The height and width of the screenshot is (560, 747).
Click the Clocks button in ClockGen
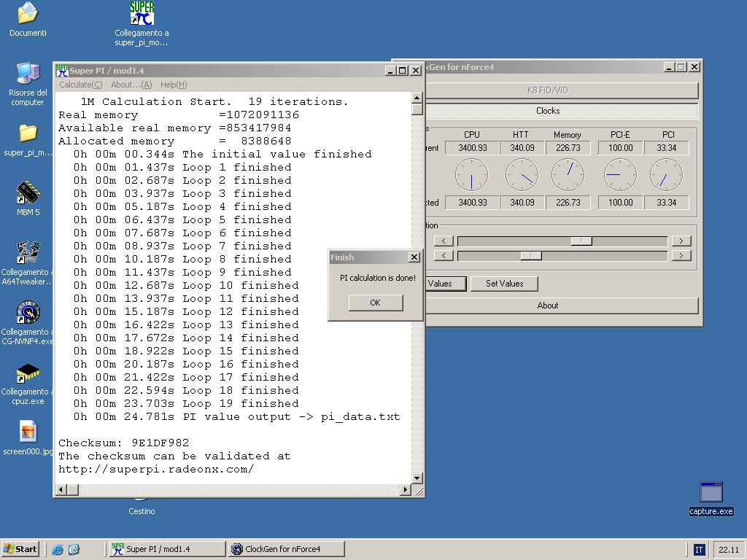(562, 111)
